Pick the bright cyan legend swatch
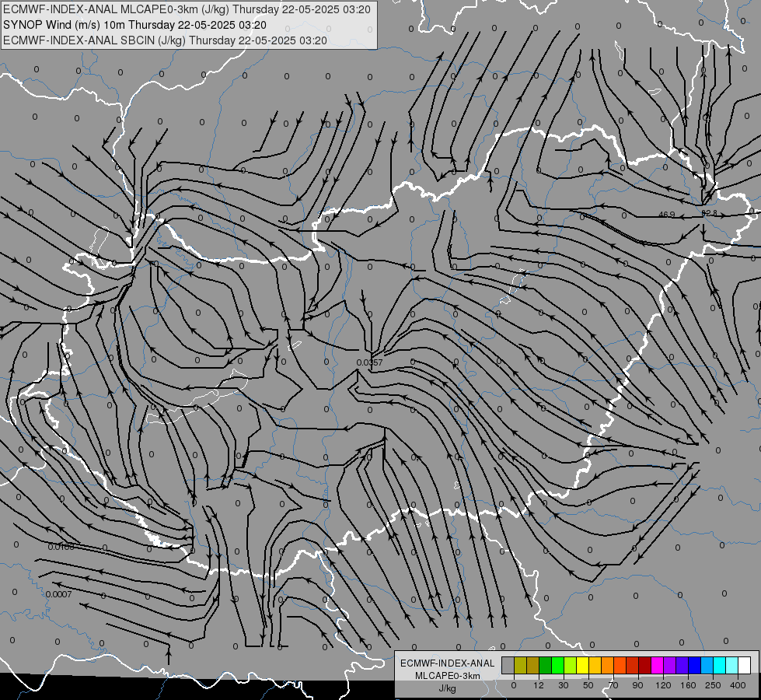 tap(720, 666)
